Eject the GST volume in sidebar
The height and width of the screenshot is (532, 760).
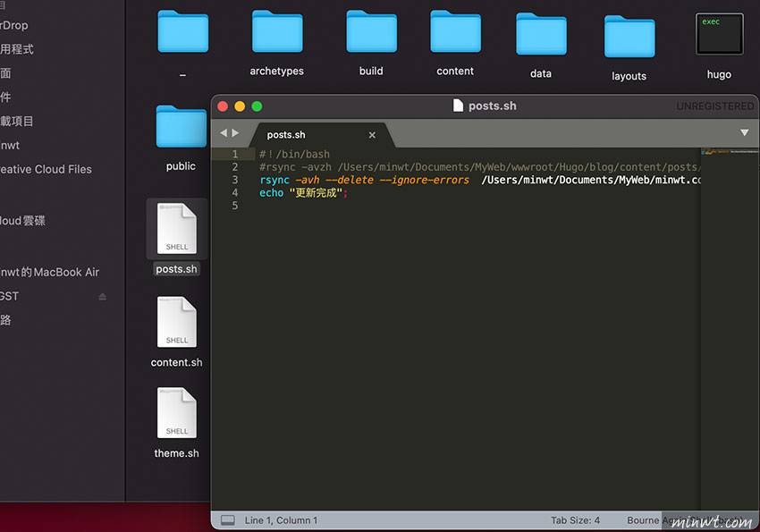102,296
